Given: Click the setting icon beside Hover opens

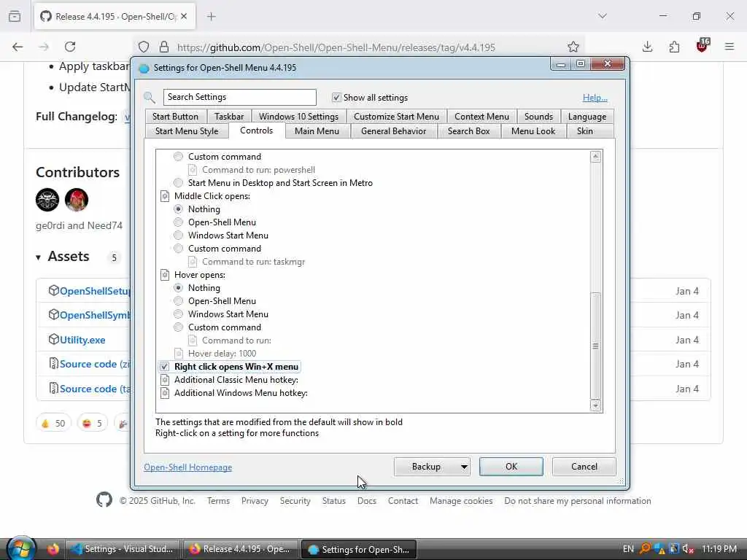Looking at the screenshot, I should coord(165,275).
